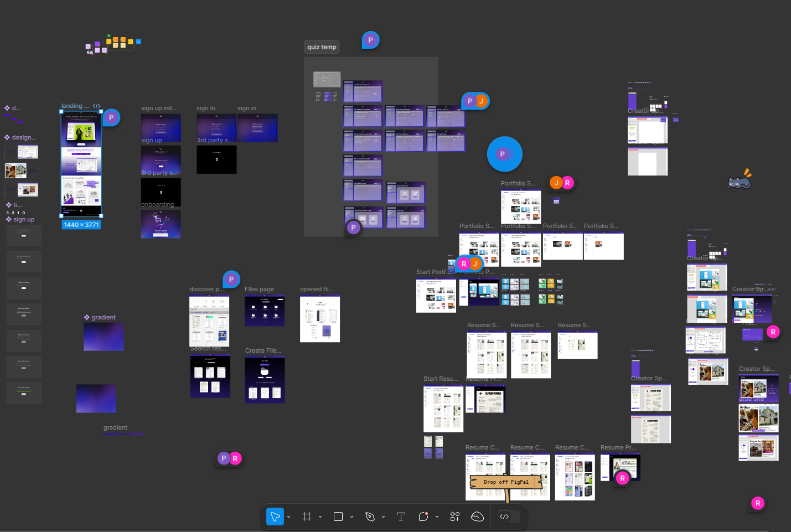
Task: Select the quiz temp section label
Action: (x=322, y=47)
